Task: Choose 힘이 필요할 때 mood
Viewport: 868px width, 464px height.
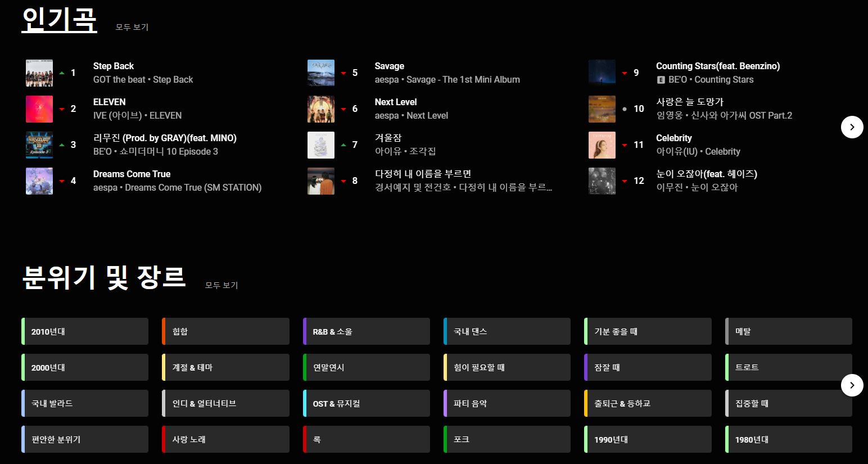Action: pos(507,367)
